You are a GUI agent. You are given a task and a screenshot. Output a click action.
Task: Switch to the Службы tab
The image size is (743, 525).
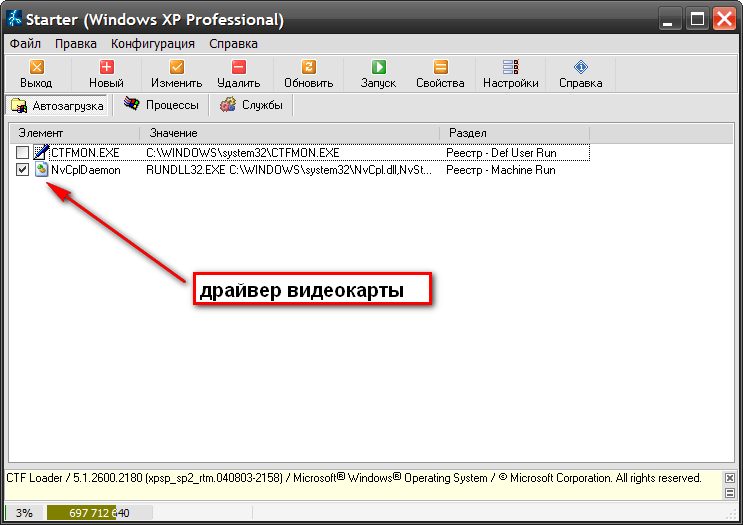point(251,105)
